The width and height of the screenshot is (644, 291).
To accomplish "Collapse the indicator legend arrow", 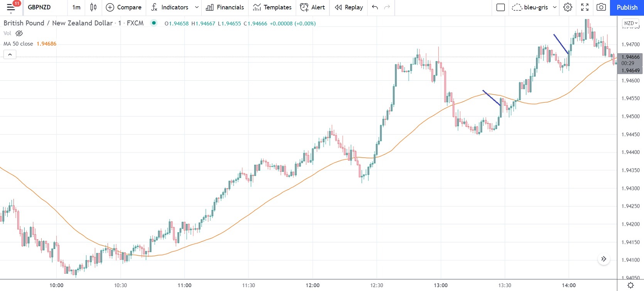I will [x=10, y=54].
